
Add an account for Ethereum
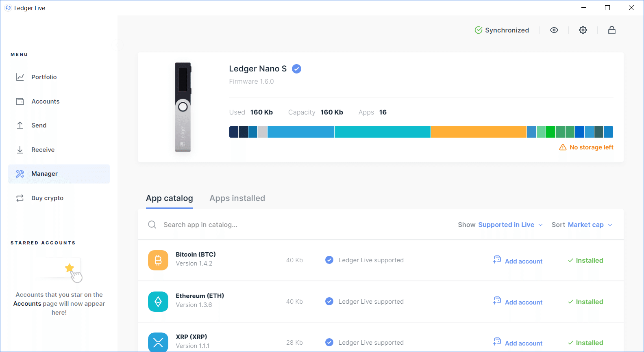[518, 302]
